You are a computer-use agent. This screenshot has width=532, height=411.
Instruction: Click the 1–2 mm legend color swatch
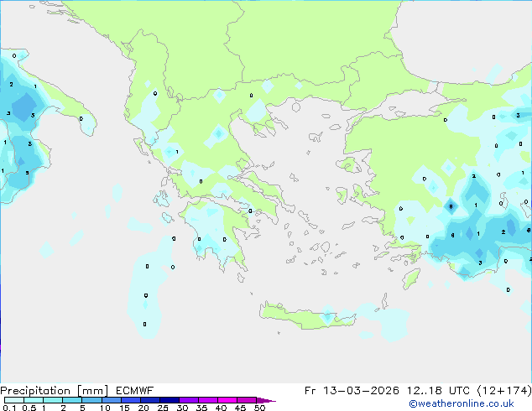click(53, 400)
